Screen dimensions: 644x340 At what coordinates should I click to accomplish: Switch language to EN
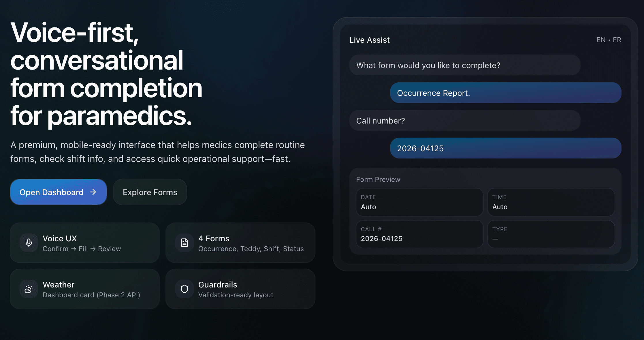tap(601, 40)
